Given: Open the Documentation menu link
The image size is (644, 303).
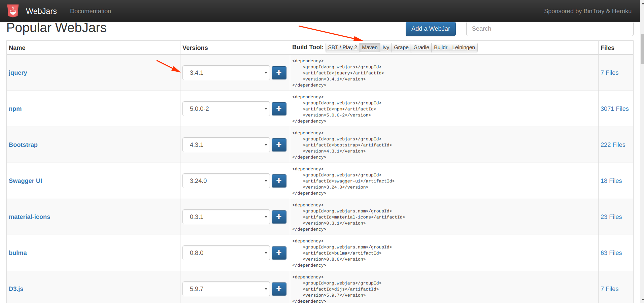Looking at the screenshot, I should (91, 11).
